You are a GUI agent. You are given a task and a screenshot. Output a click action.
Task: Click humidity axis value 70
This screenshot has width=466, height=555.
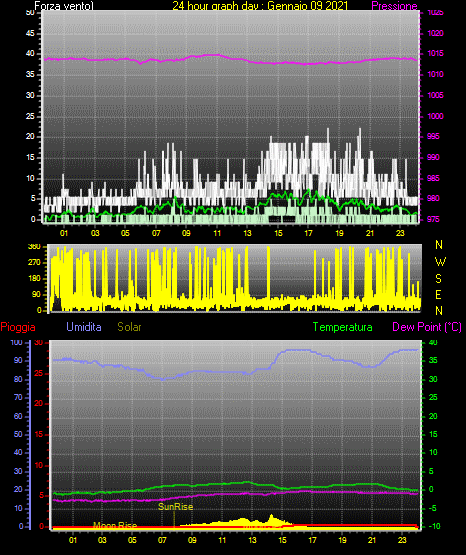pos(18,397)
